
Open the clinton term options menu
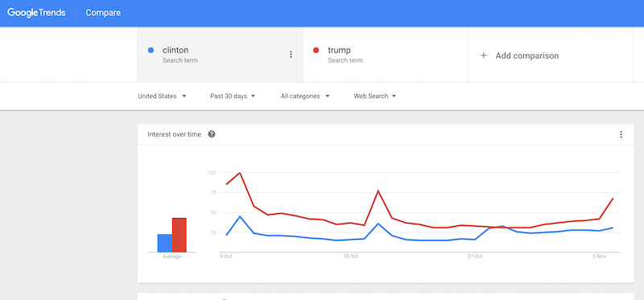click(x=291, y=54)
